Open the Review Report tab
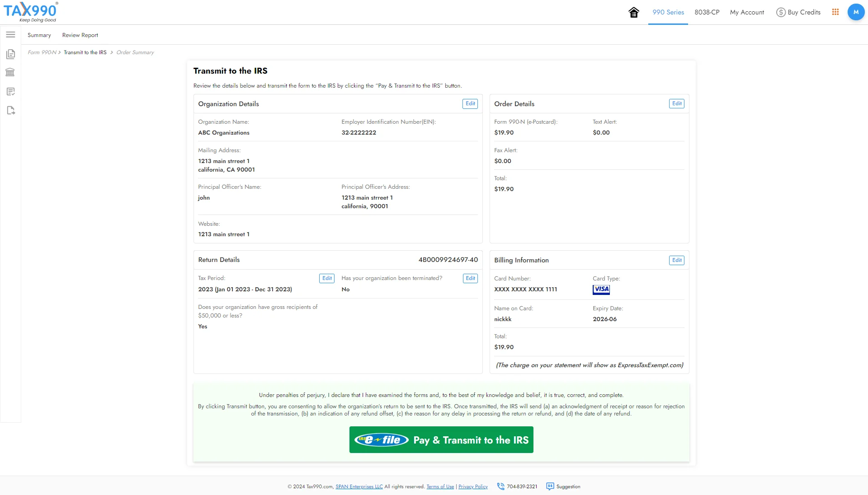 [x=80, y=34]
